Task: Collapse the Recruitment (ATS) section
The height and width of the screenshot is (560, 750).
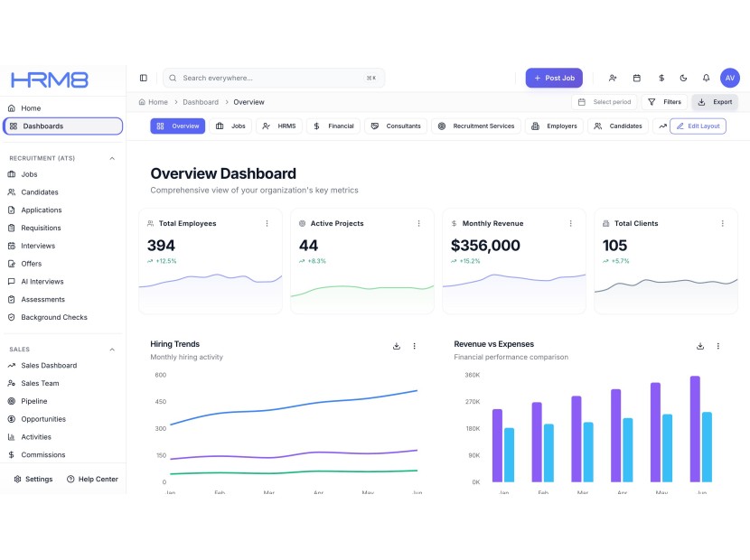Action: (112, 158)
